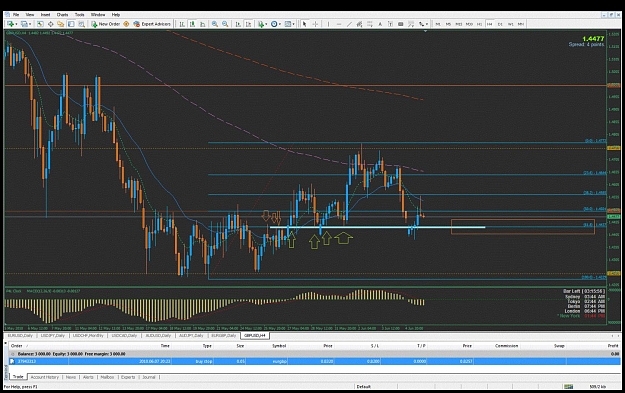The width and height of the screenshot is (625, 393).
Task: Open the Experts terminal tab
Action: [128, 377]
